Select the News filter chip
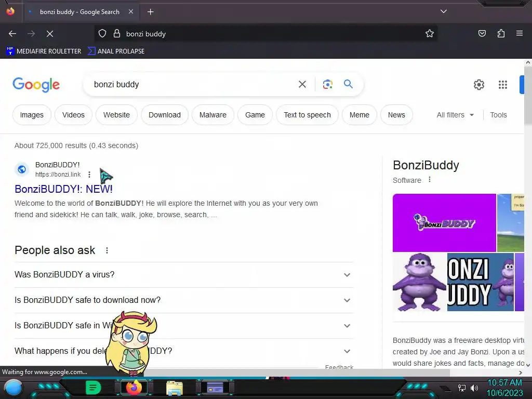Viewport: 532px width, 399px height. coord(396,115)
